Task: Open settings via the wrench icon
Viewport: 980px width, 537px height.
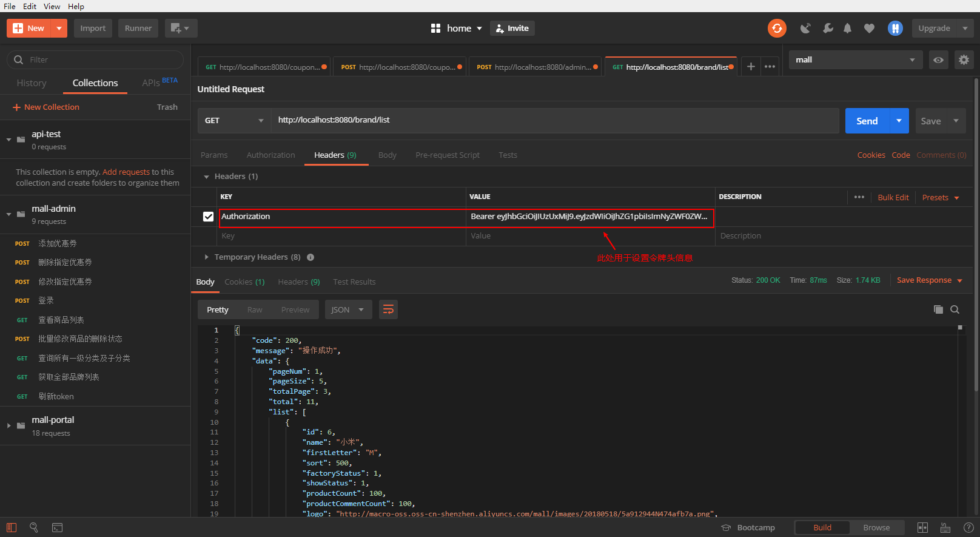Action: point(827,28)
